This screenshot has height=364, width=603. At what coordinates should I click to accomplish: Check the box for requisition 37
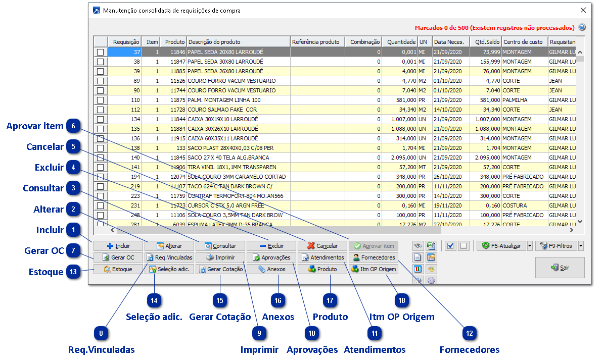tap(101, 52)
